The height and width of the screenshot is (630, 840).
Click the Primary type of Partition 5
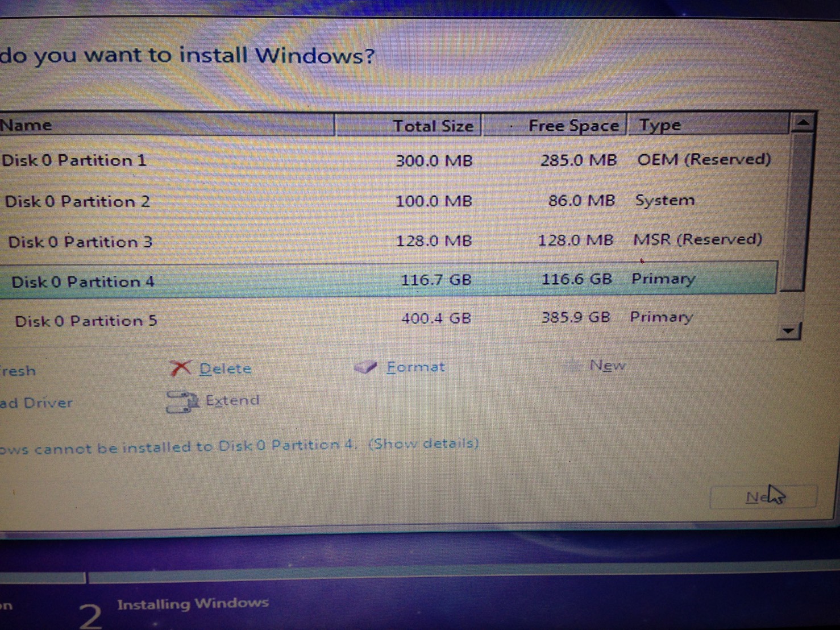click(x=662, y=317)
